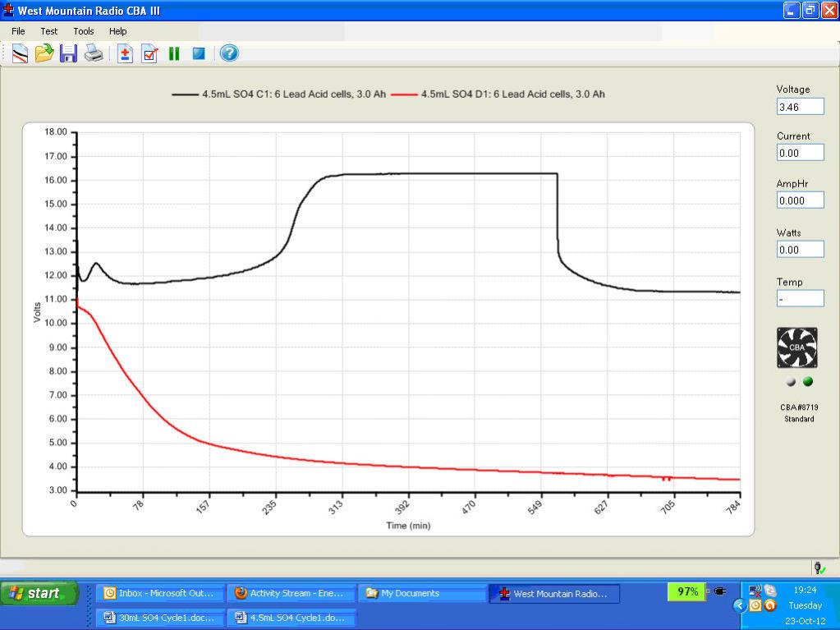The image size is (840, 630).
Task: Open the File menu
Action: pos(18,31)
